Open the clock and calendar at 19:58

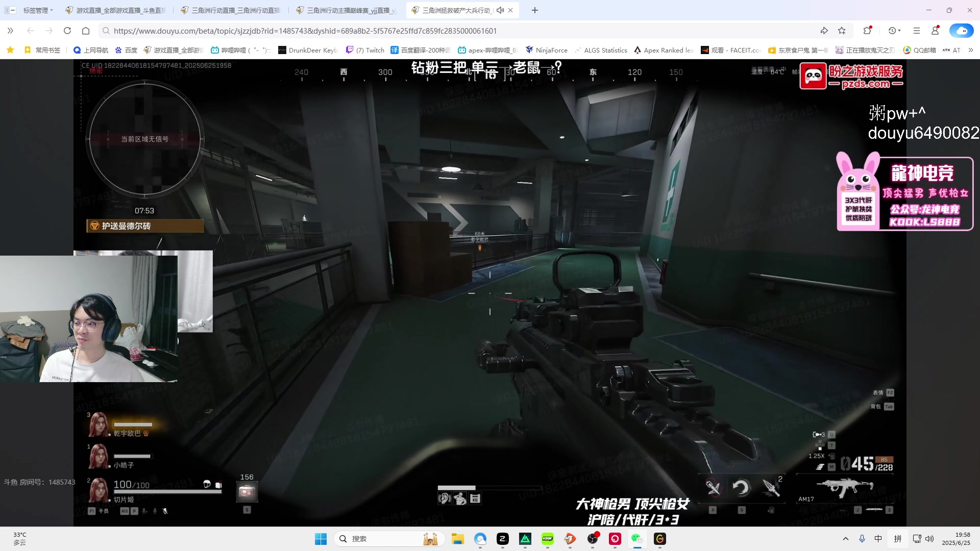(x=956, y=539)
